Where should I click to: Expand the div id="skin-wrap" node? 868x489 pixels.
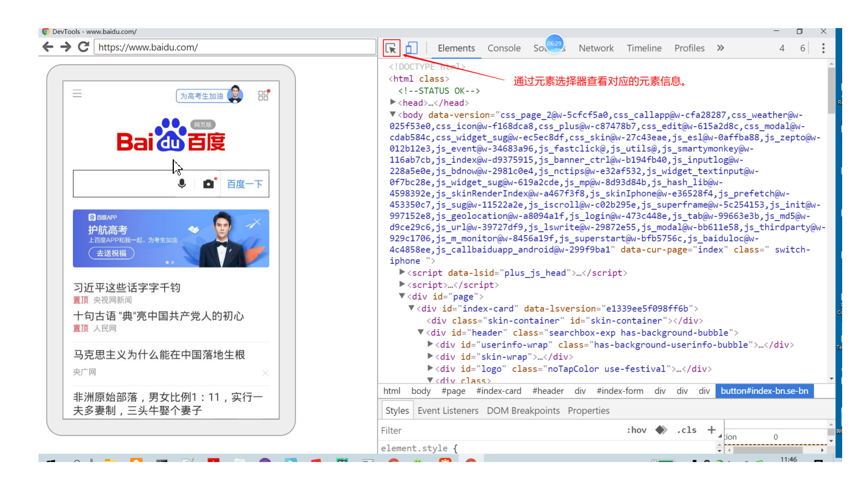(430, 357)
